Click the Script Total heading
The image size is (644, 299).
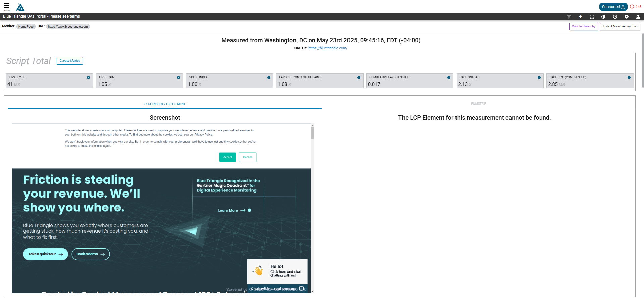tap(29, 61)
